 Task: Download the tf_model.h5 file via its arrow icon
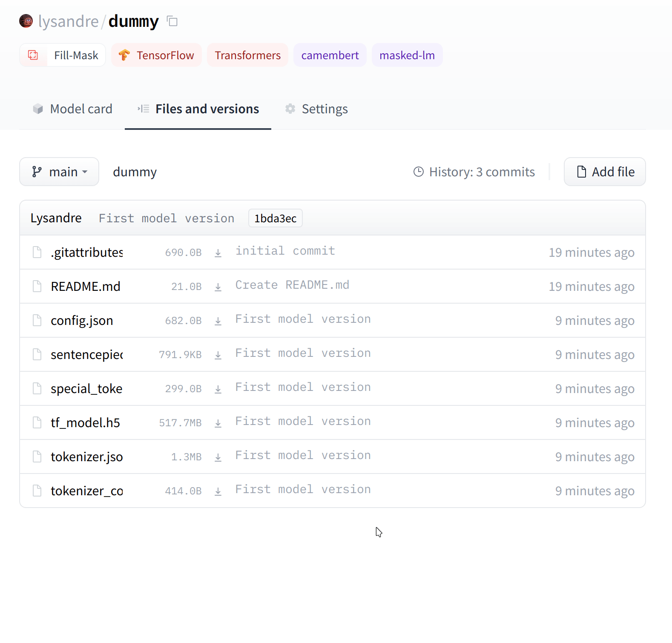point(218,423)
